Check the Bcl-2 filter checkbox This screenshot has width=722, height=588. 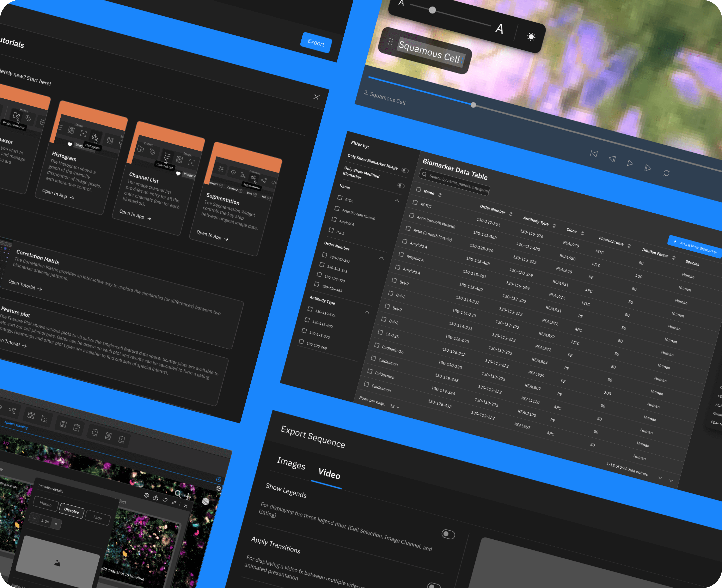coord(331,230)
